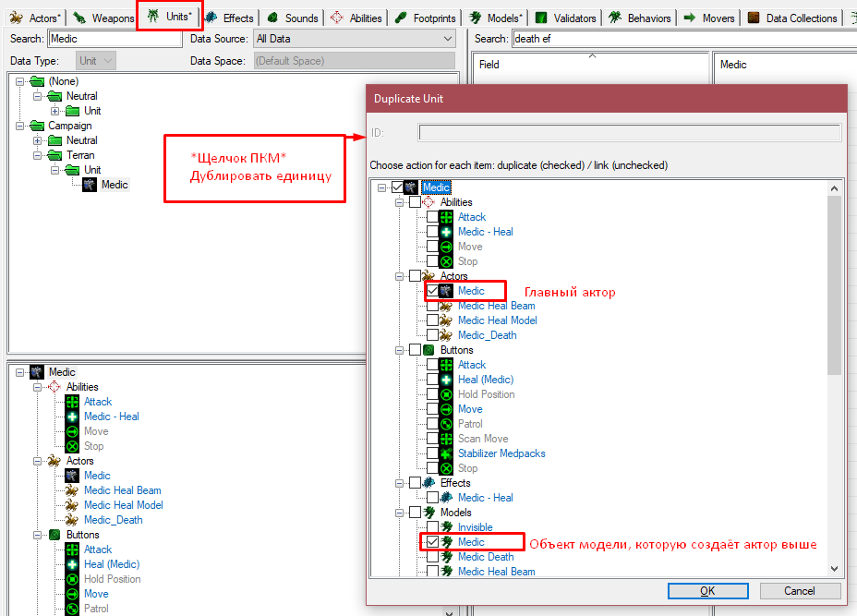Click Attack ability icon in lower-left panel
The image size is (857, 616).
point(72,402)
